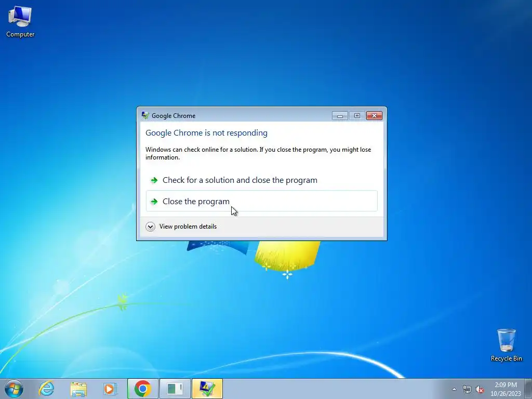Open the network status tray icon
Viewport: 532px width, 399px height.
click(467, 389)
